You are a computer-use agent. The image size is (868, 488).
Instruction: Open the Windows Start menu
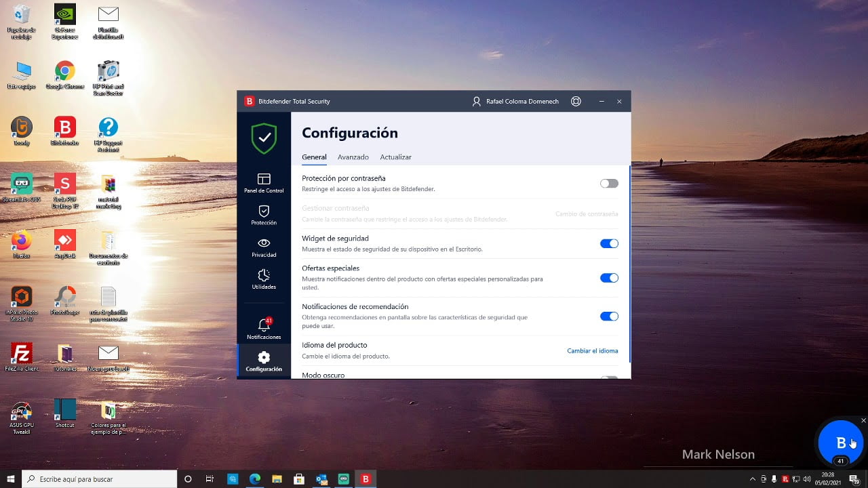click(11, 479)
